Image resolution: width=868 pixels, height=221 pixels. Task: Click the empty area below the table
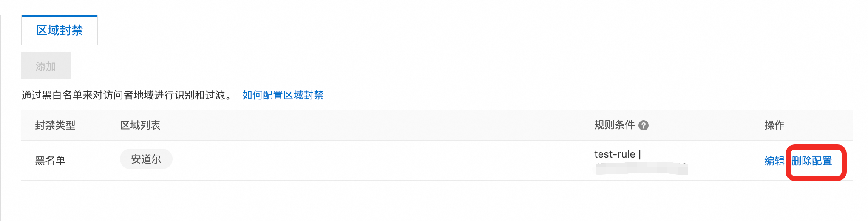(425, 202)
